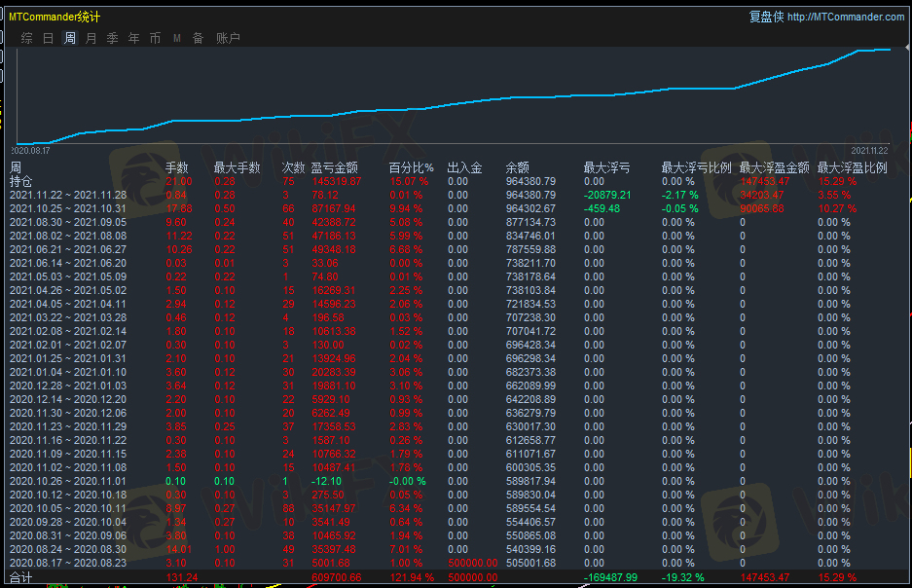Select the 持仓 row in the table
Viewport: 912px width, 588px height.
(20, 181)
